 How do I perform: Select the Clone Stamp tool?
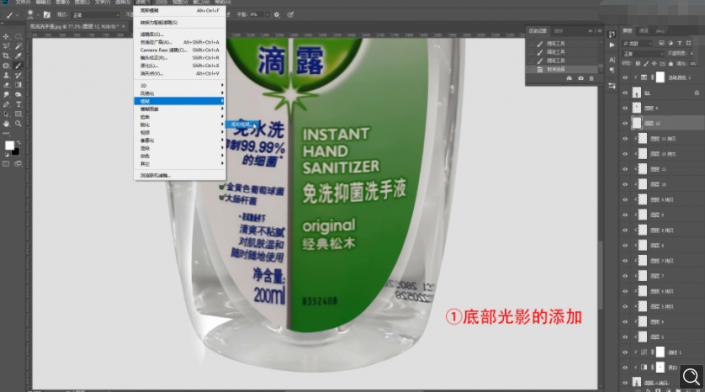pyautogui.click(x=6, y=75)
